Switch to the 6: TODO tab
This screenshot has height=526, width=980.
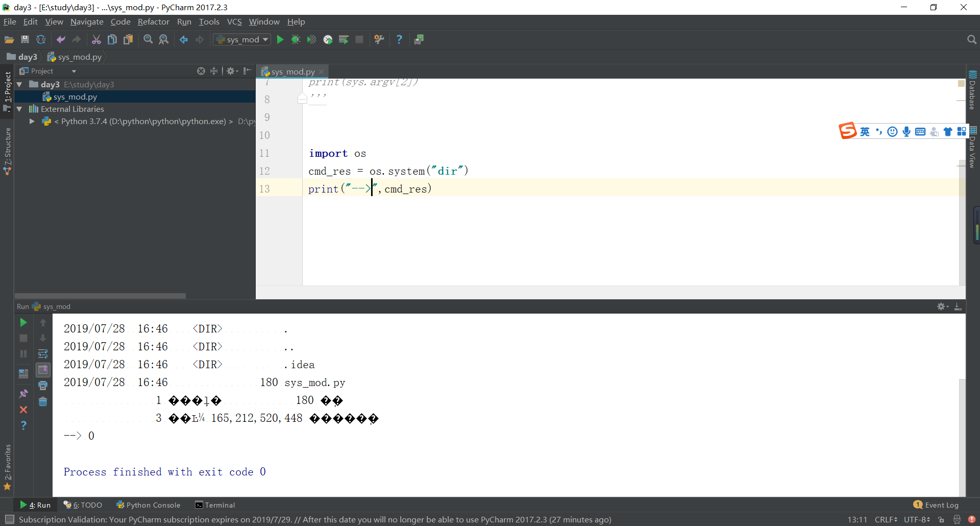click(x=83, y=505)
